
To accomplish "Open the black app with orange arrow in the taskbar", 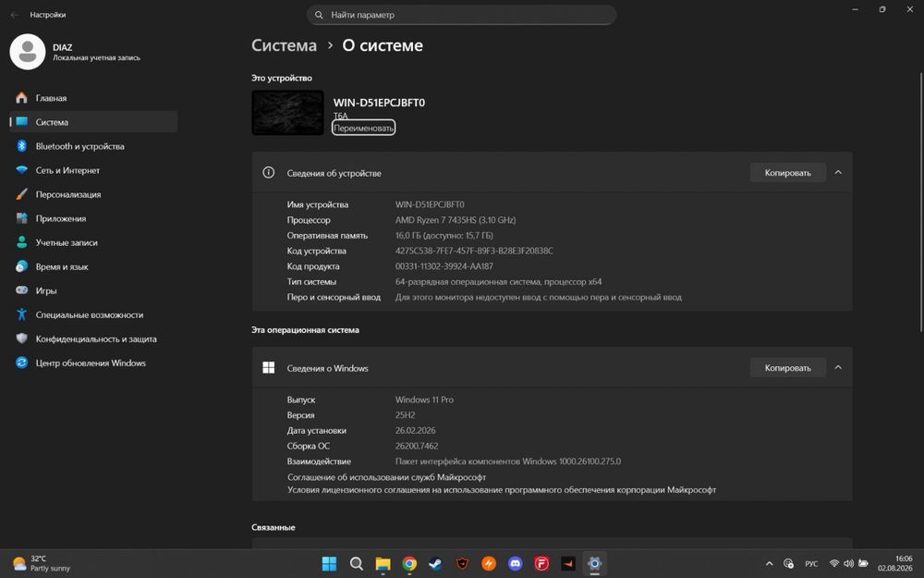I will point(568,564).
